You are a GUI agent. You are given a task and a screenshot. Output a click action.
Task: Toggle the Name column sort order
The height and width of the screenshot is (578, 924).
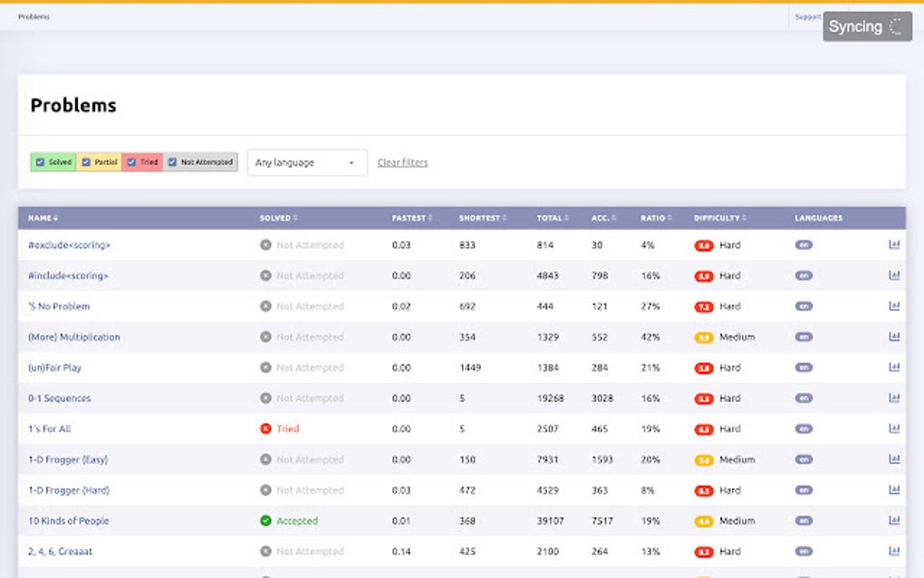42,217
